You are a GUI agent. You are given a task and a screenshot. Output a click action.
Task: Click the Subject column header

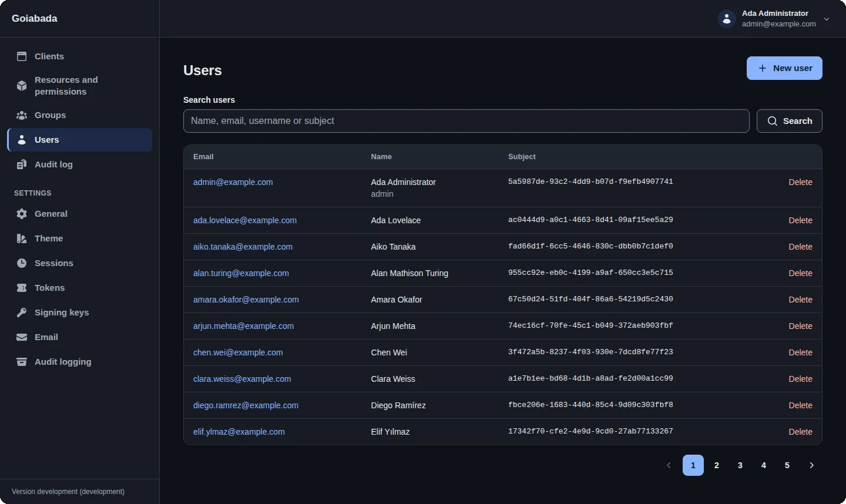coord(522,157)
